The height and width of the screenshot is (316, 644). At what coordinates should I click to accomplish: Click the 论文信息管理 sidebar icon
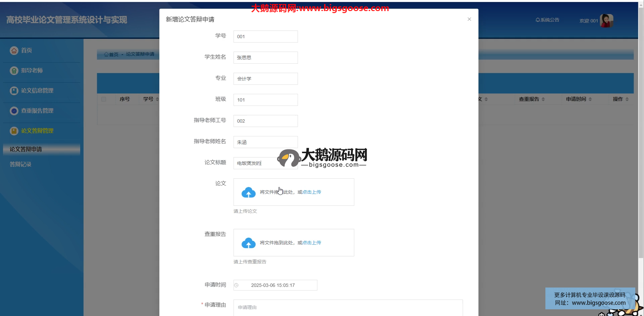coord(14,91)
